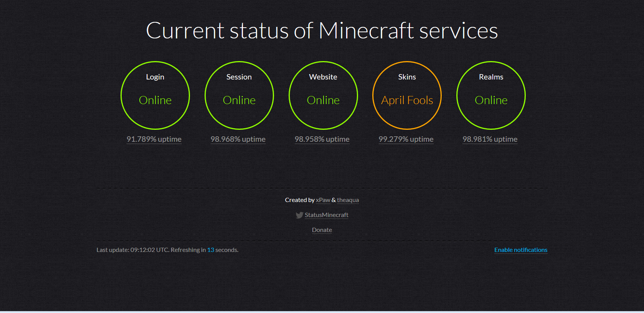
Task: Click the April Fools status text
Action: [407, 100]
